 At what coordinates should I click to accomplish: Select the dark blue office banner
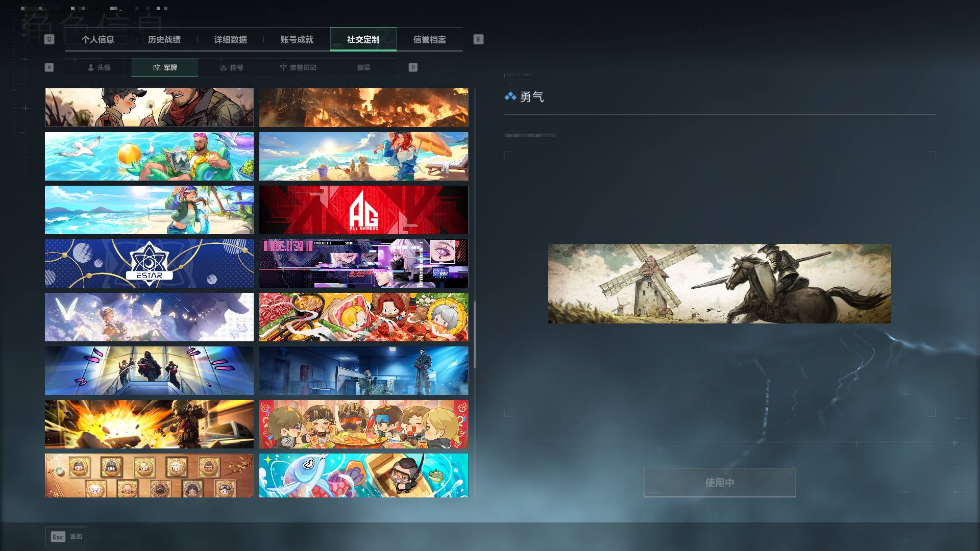[363, 370]
